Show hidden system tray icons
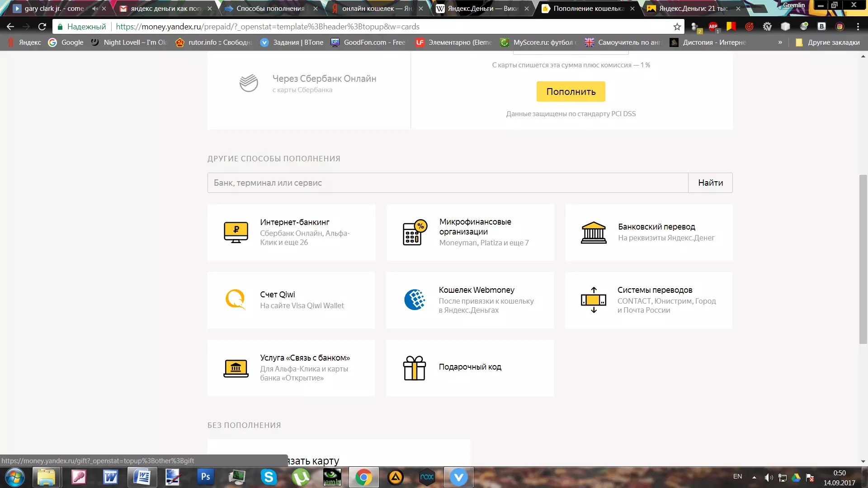The image size is (868, 488). 754,477
